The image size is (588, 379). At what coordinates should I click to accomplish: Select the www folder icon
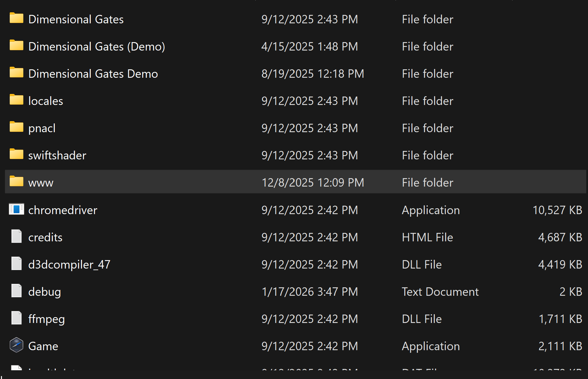tap(16, 182)
